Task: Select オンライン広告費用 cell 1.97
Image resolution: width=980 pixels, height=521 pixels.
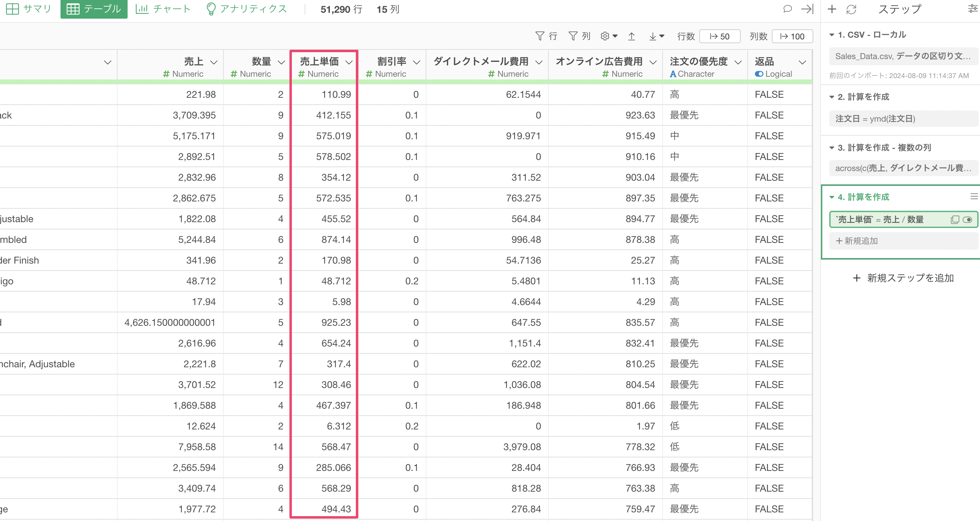Action: pyautogui.click(x=605, y=426)
